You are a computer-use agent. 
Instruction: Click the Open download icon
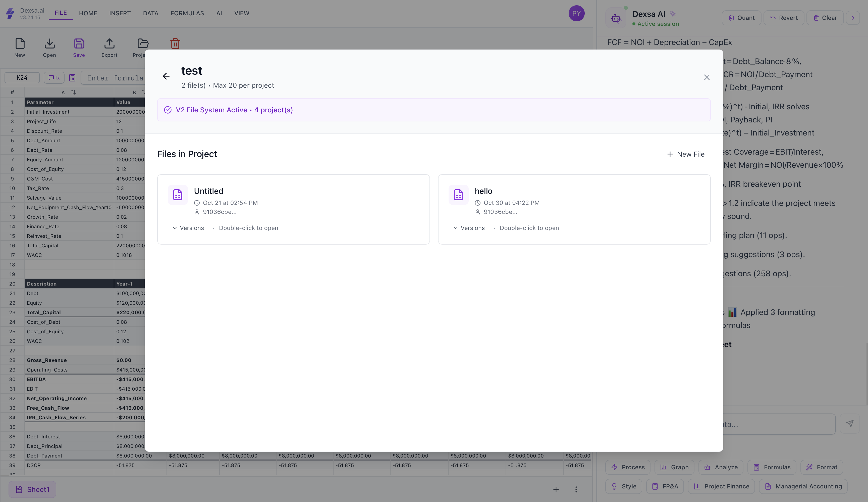[x=49, y=44]
